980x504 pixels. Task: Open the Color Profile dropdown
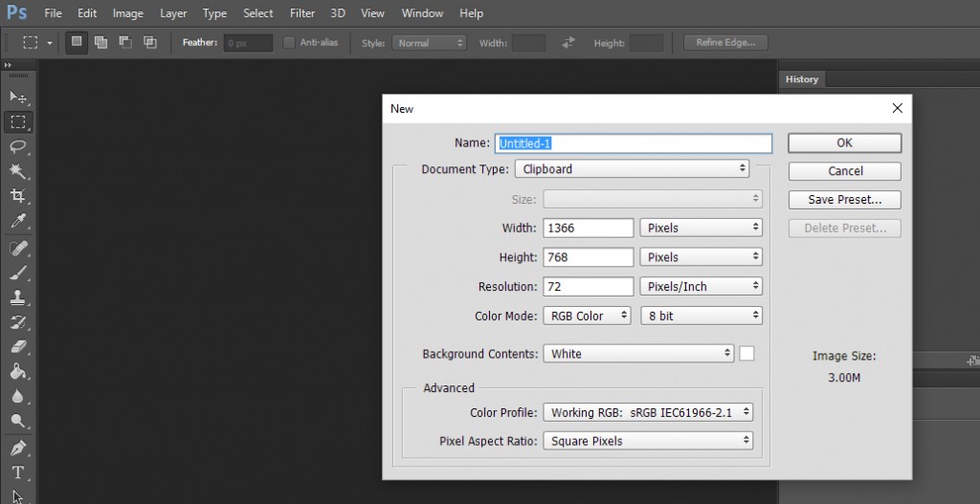click(648, 413)
